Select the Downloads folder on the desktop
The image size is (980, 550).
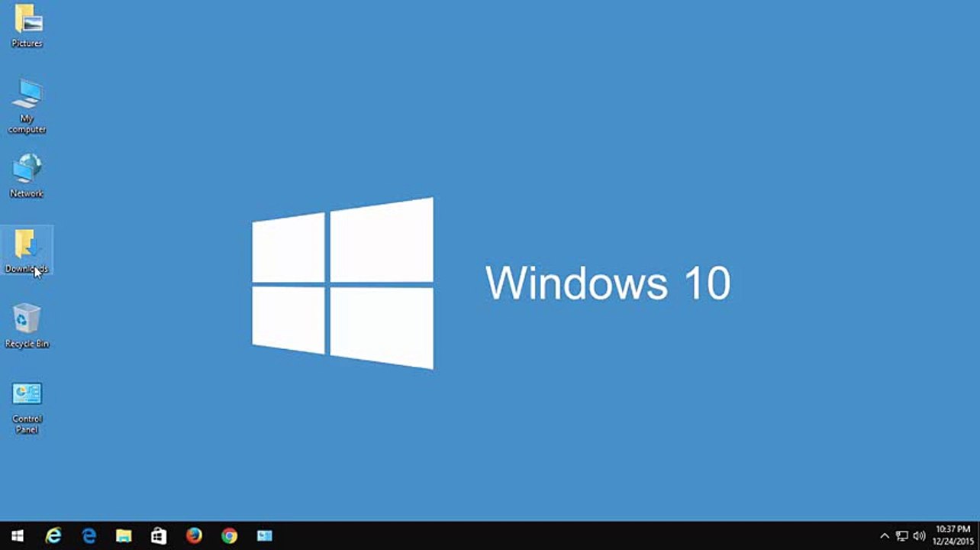[27, 251]
